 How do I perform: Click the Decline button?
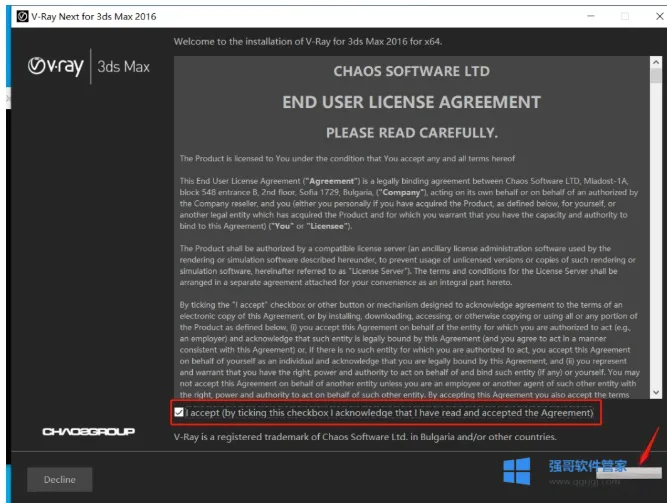60,480
